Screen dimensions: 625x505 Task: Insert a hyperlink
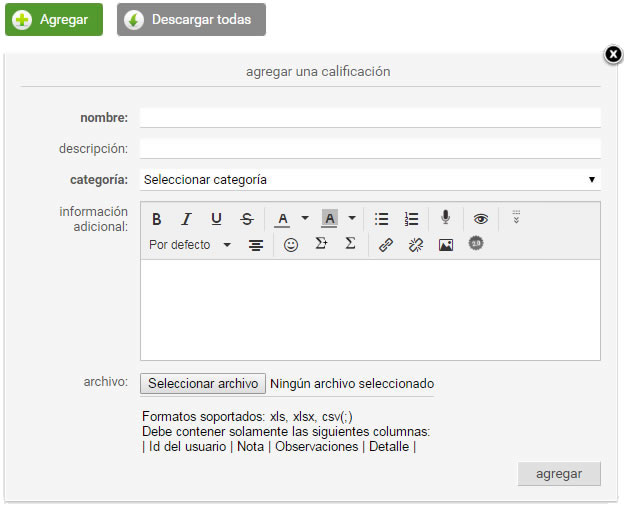(386, 244)
